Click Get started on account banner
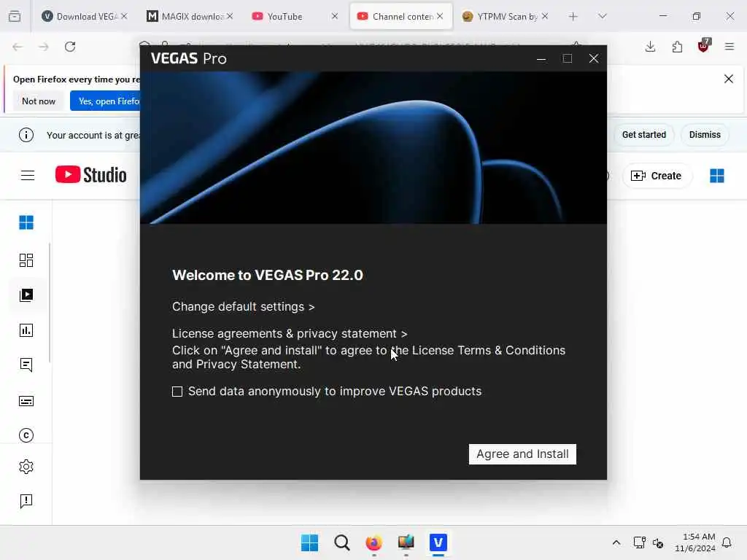The height and width of the screenshot is (560, 747). coord(643,135)
